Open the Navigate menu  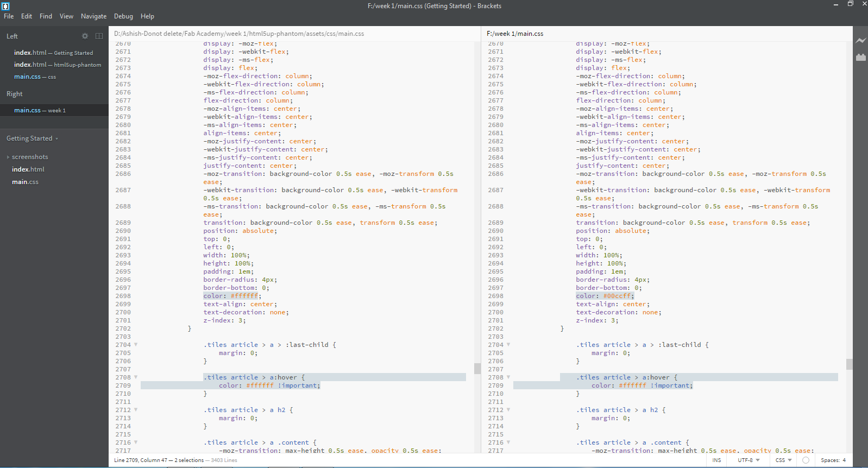[93, 16]
